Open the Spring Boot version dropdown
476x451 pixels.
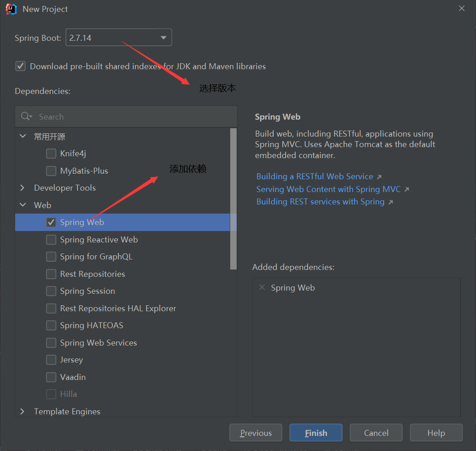tap(119, 37)
